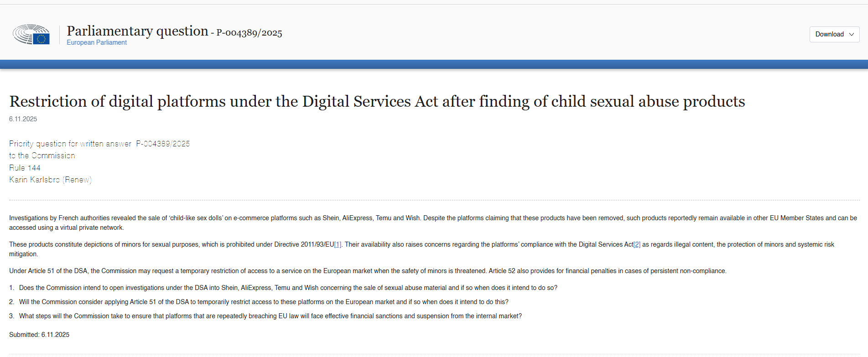Screen dimensions: 868x357
Task: Click the paragraph starting 'Investigations by French authorities'
Action: click(433, 222)
